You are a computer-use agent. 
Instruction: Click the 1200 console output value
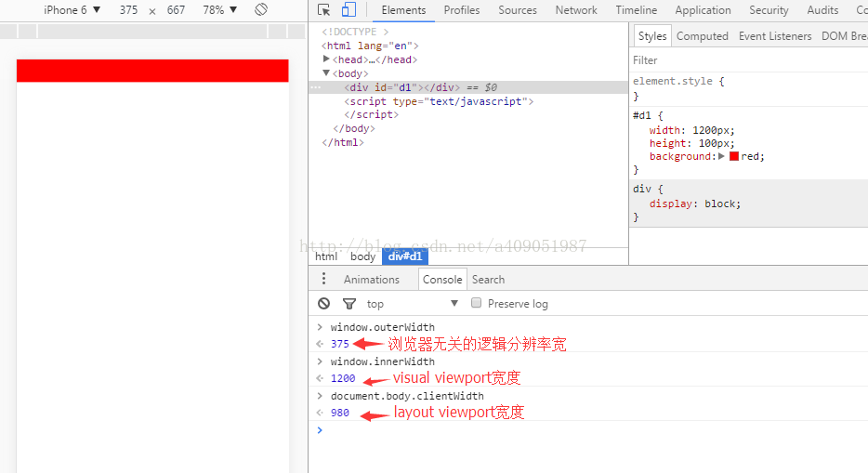point(343,378)
